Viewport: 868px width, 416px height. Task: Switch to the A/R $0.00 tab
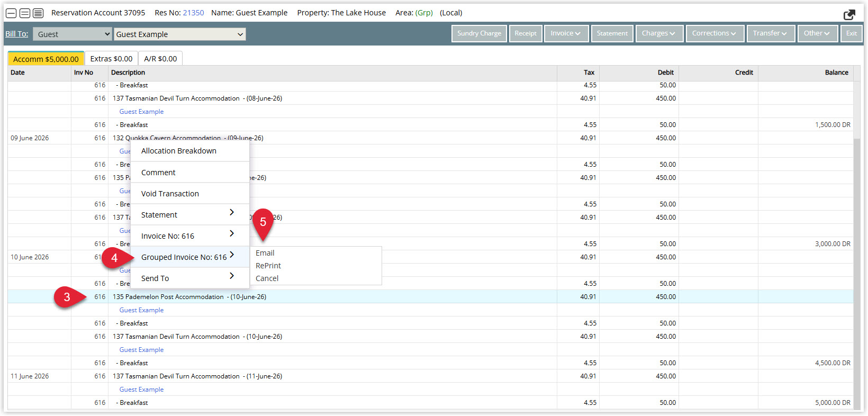click(160, 59)
